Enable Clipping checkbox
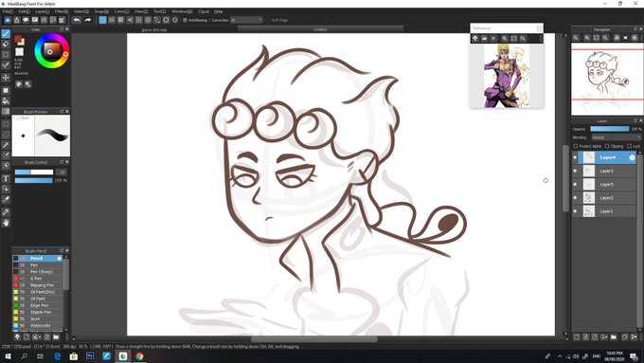The width and height of the screenshot is (644, 363). 607,146
